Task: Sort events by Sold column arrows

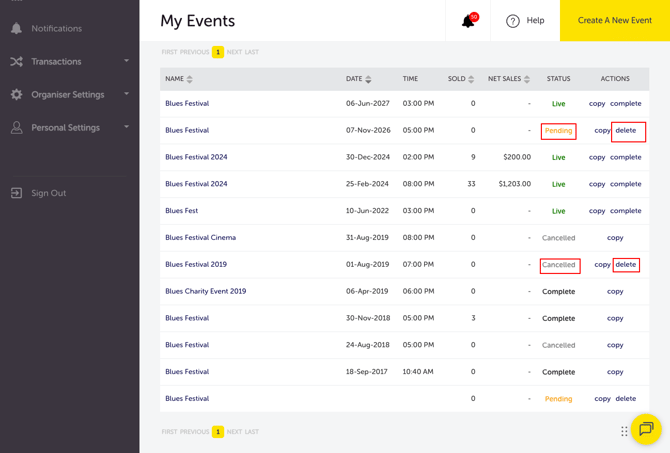Action: [x=471, y=79]
